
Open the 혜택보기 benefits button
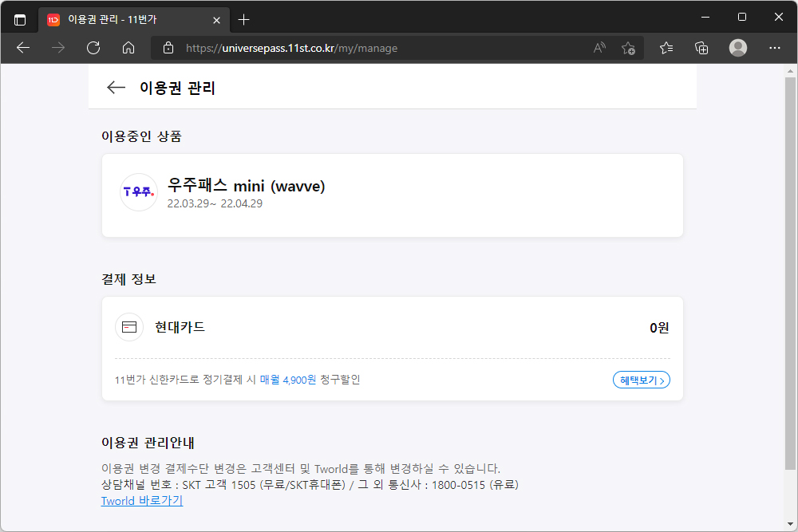click(x=642, y=380)
